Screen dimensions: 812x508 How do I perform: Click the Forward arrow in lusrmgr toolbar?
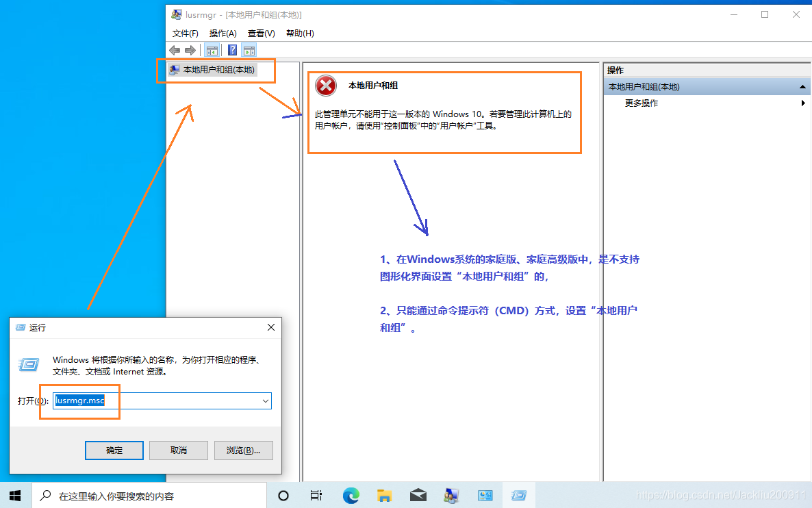coord(190,50)
